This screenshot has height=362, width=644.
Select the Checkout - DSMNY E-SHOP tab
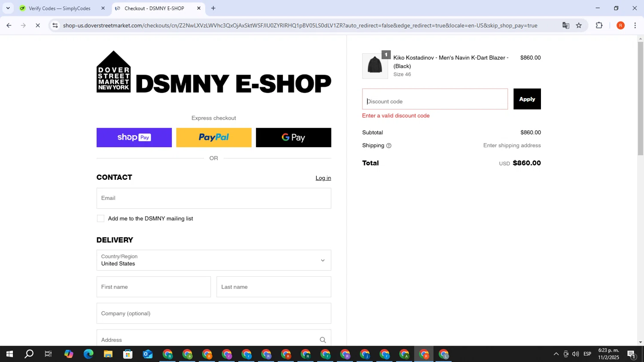154,9
